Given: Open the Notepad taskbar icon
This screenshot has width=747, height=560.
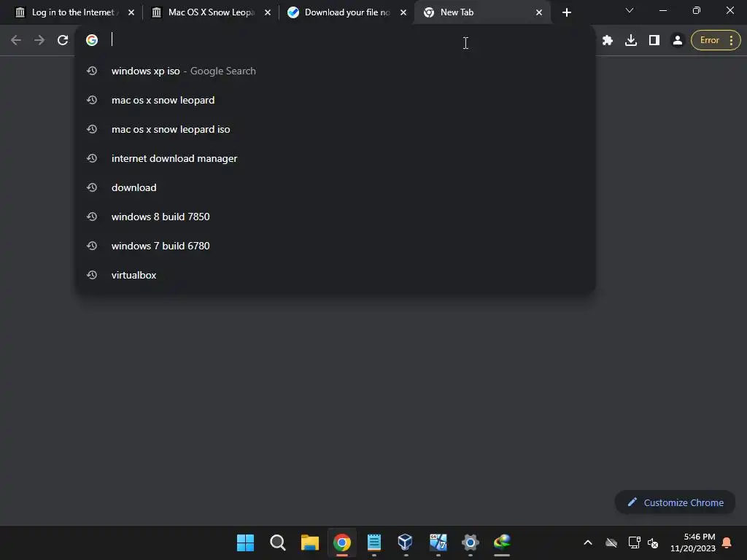Looking at the screenshot, I should [x=374, y=542].
